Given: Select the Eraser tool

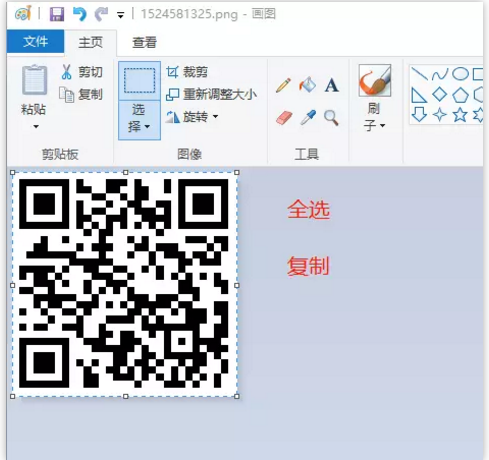Looking at the screenshot, I should pos(284,118).
